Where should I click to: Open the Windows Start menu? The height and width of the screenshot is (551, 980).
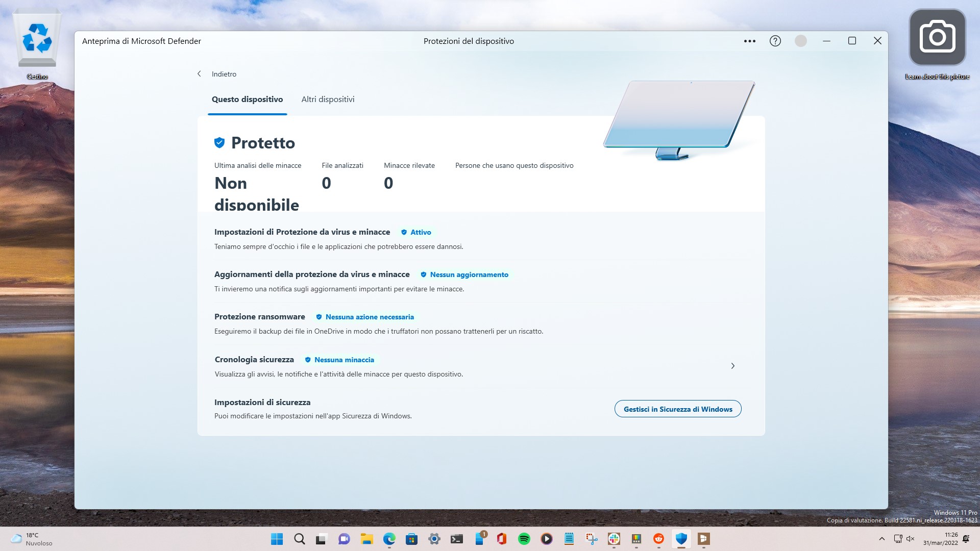click(277, 539)
